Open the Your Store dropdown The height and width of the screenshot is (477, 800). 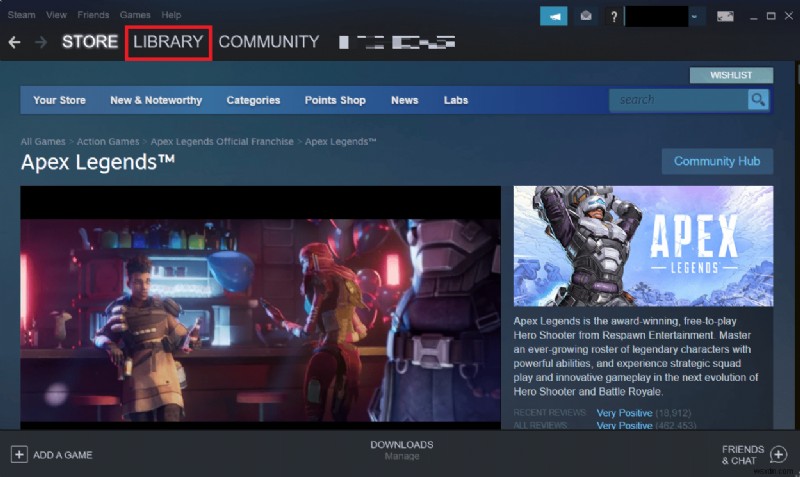pyautogui.click(x=59, y=100)
